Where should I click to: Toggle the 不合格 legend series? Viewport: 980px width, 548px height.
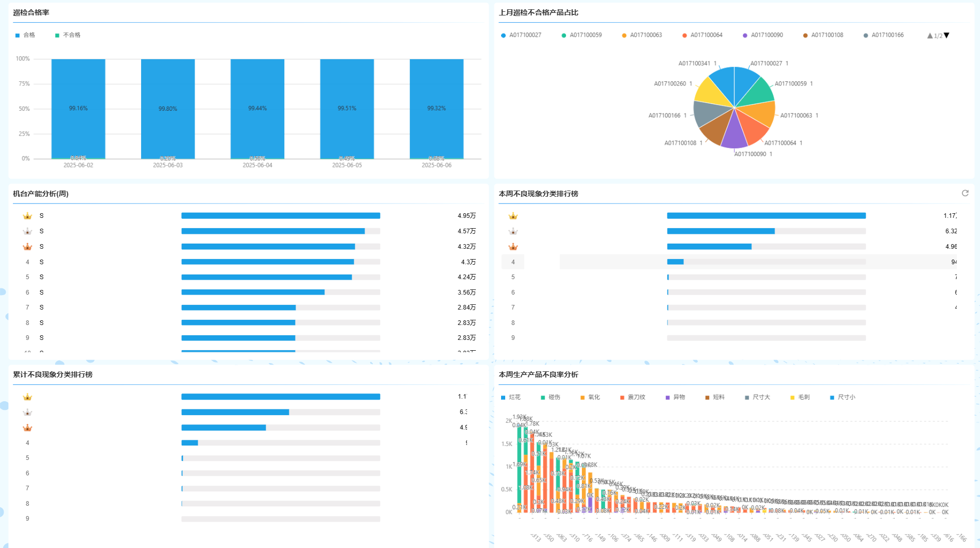[x=67, y=35]
